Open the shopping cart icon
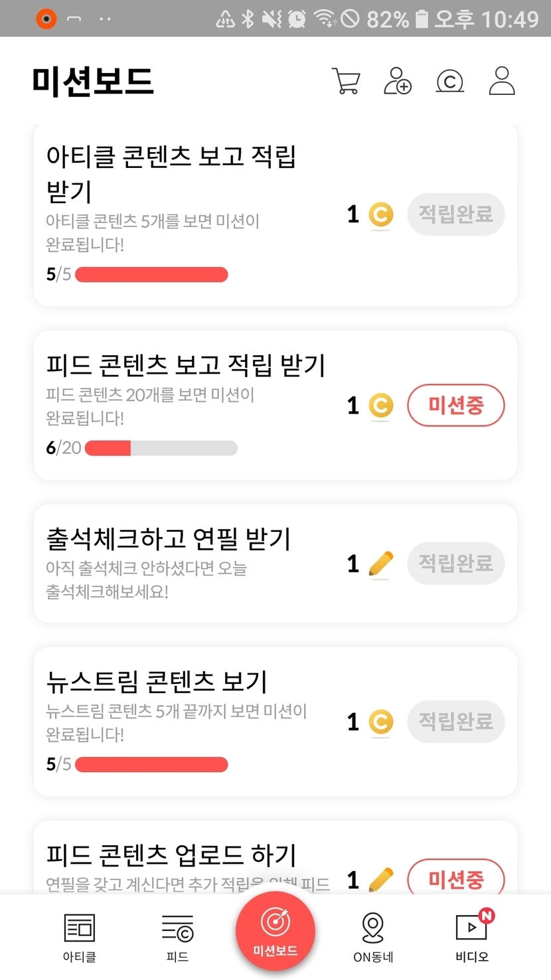This screenshot has width=551, height=980. point(346,82)
